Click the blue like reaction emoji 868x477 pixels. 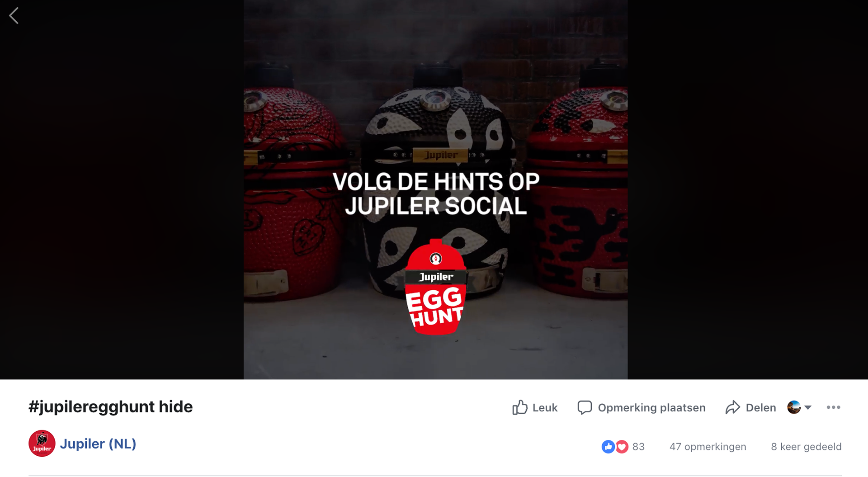coord(608,447)
